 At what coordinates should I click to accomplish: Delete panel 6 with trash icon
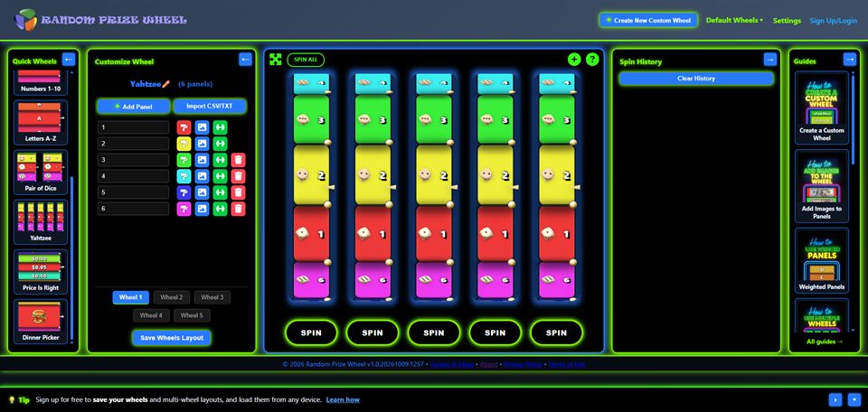[x=238, y=209]
